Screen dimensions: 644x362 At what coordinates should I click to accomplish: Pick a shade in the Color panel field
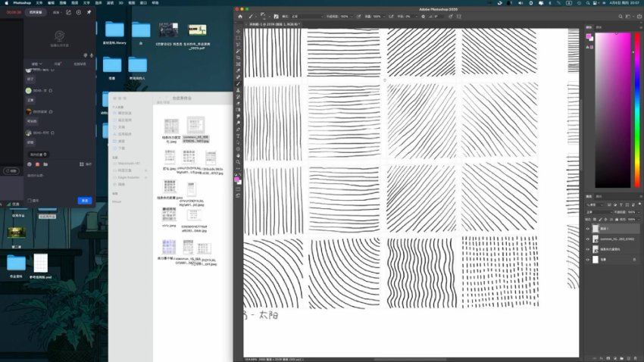coord(613,110)
